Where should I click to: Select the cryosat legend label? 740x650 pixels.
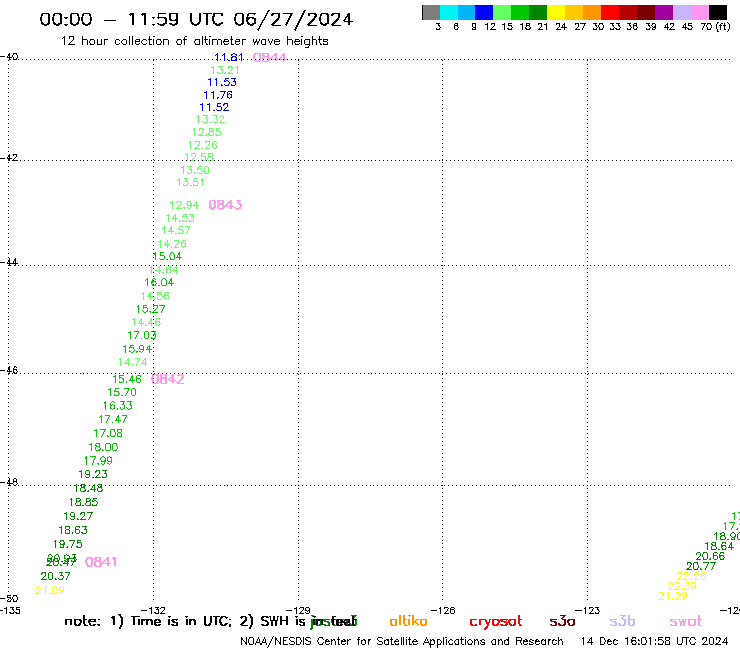tap(496, 622)
